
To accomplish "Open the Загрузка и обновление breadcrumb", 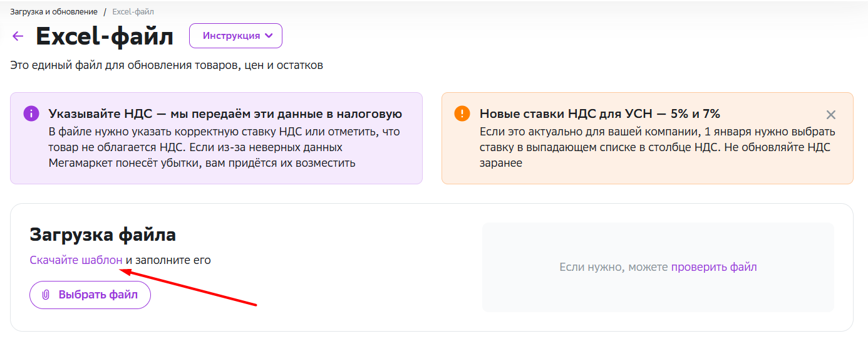I will coord(54,12).
